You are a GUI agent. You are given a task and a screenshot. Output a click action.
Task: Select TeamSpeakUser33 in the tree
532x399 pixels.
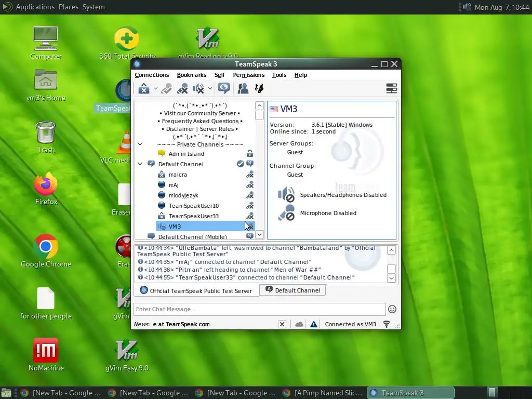[x=194, y=216]
